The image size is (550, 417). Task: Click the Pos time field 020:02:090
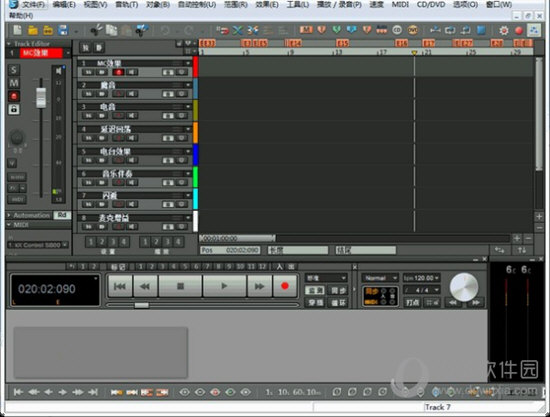(230, 250)
